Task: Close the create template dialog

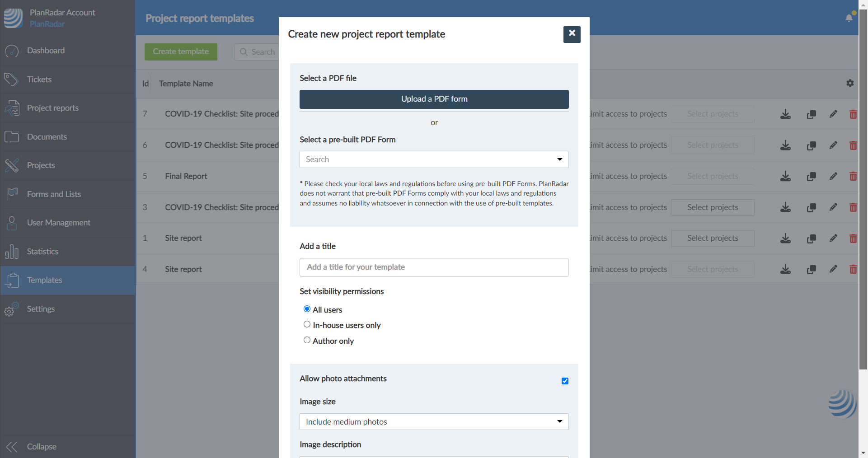Action: tap(572, 34)
